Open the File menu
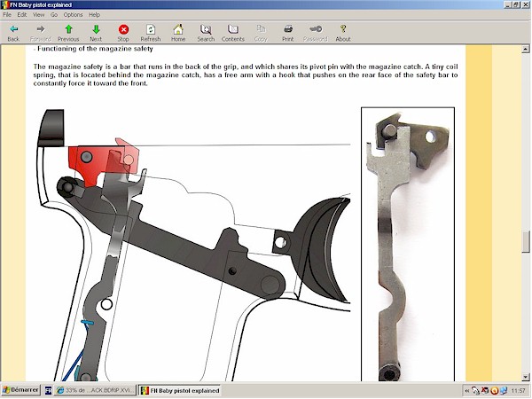 (x=7, y=14)
